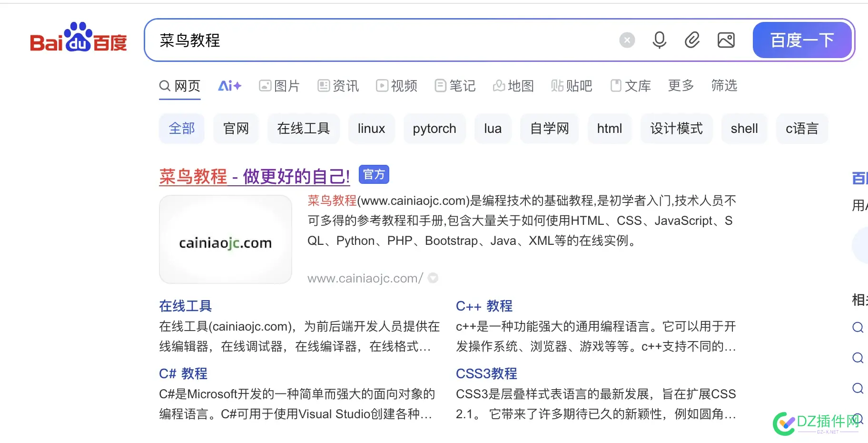Clear the search box text
Screen dimensions: 868x443
click(x=627, y=40)
